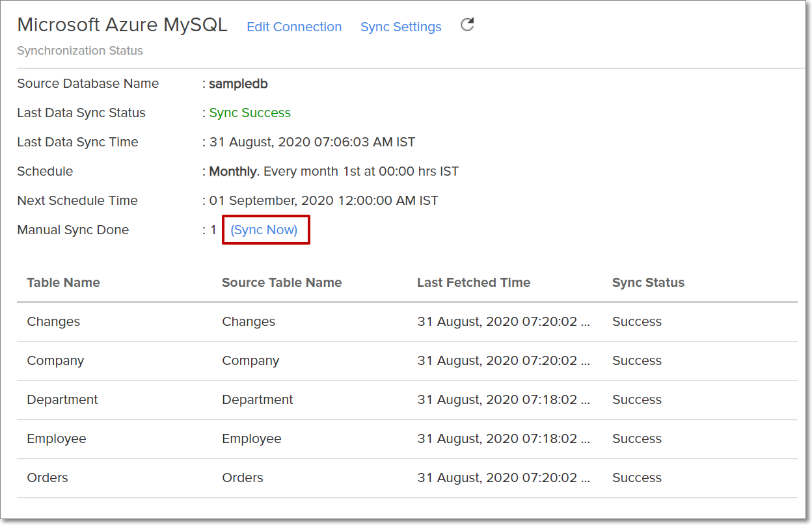Screen dimensions: 812x525
Task: Click the Success status for the Orders table
Action: pos(636,478)
